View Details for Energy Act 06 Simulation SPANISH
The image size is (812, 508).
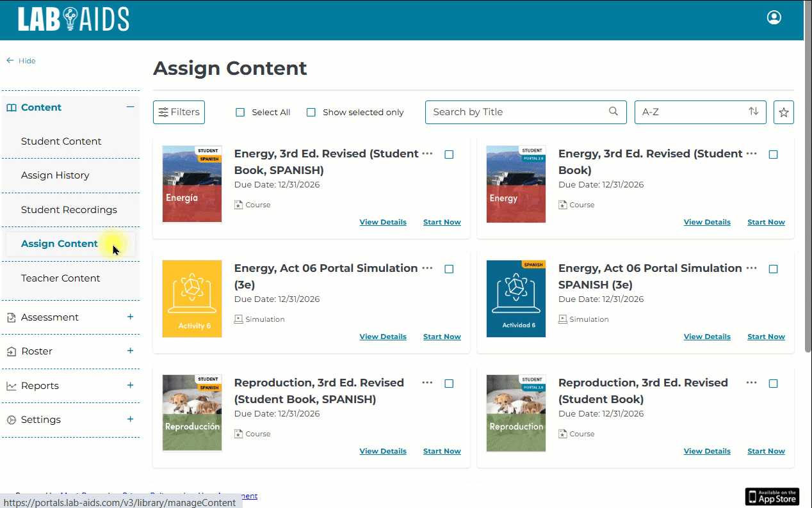[x=707, y=337]
